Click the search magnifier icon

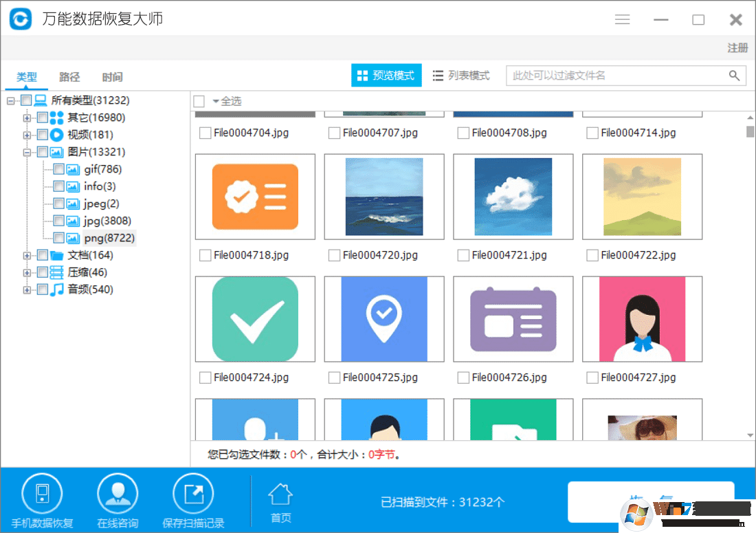[734, 76]
